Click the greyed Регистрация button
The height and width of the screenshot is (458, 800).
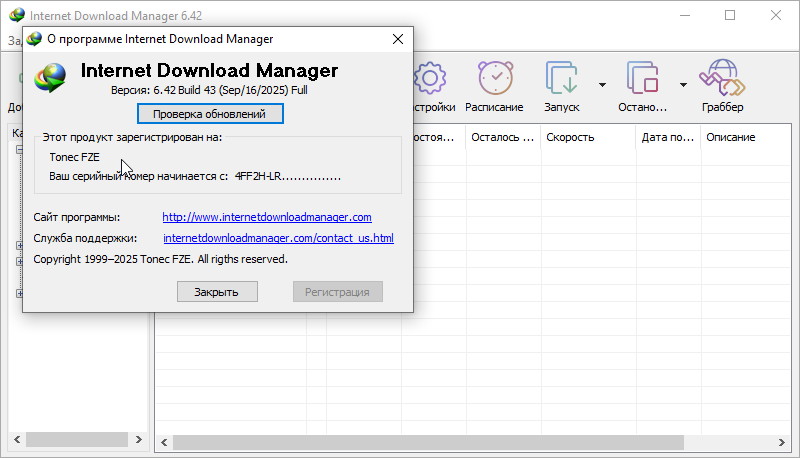(337, 292)
